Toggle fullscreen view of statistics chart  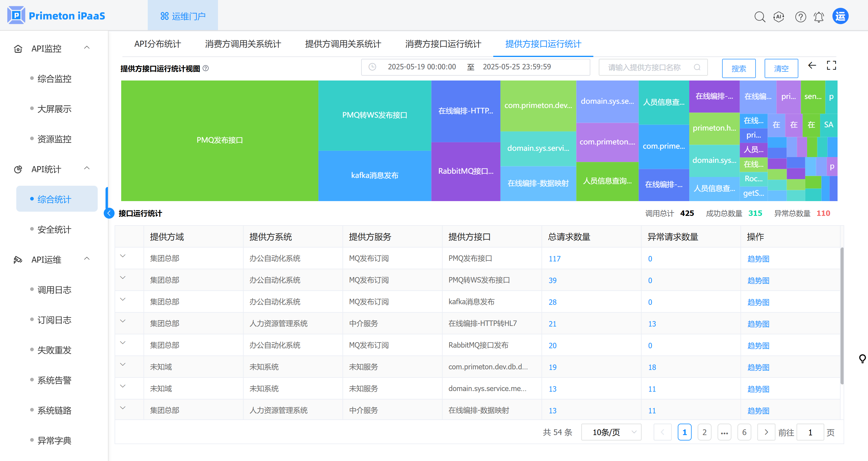pyautogui.click(x=831, y=65)
